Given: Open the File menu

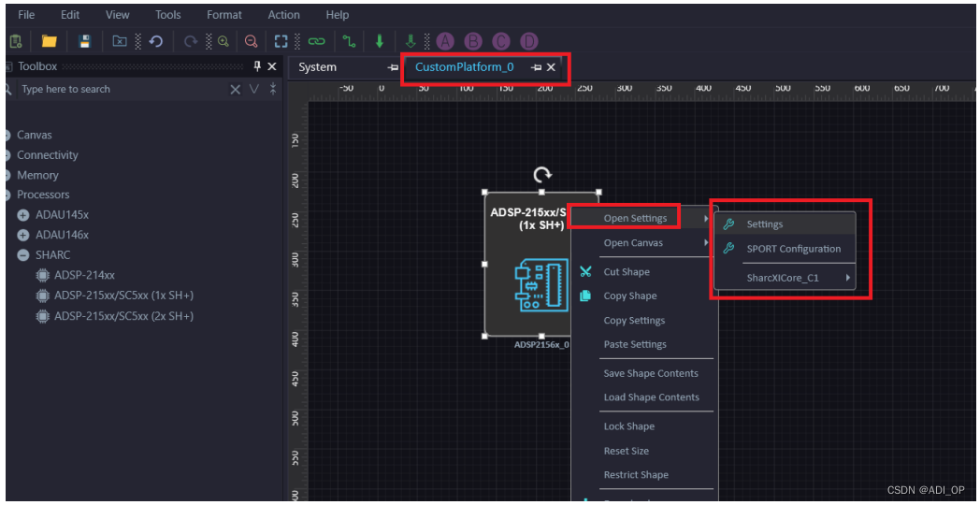Looking at the screenshot, I should coord(26,14).
